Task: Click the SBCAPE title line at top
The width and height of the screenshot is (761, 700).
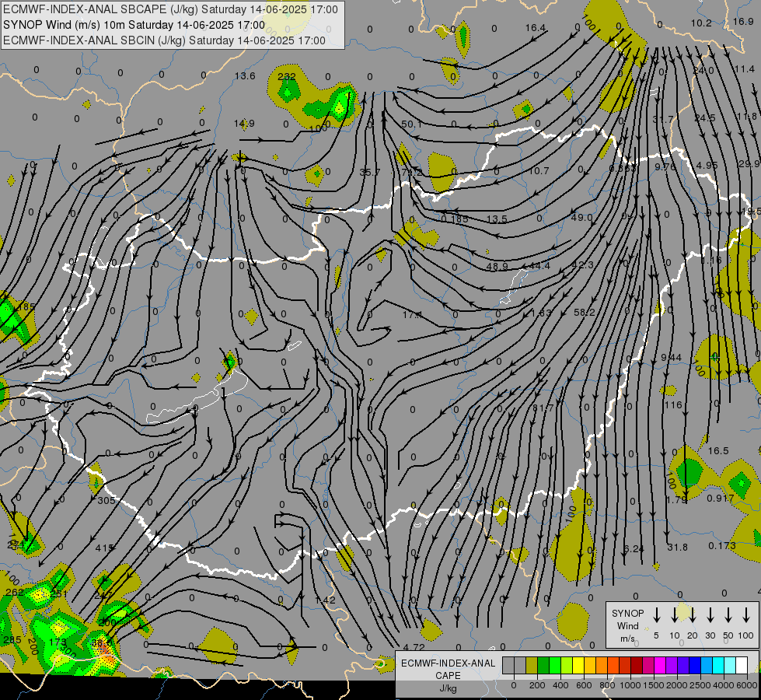Action: [170, 9]
